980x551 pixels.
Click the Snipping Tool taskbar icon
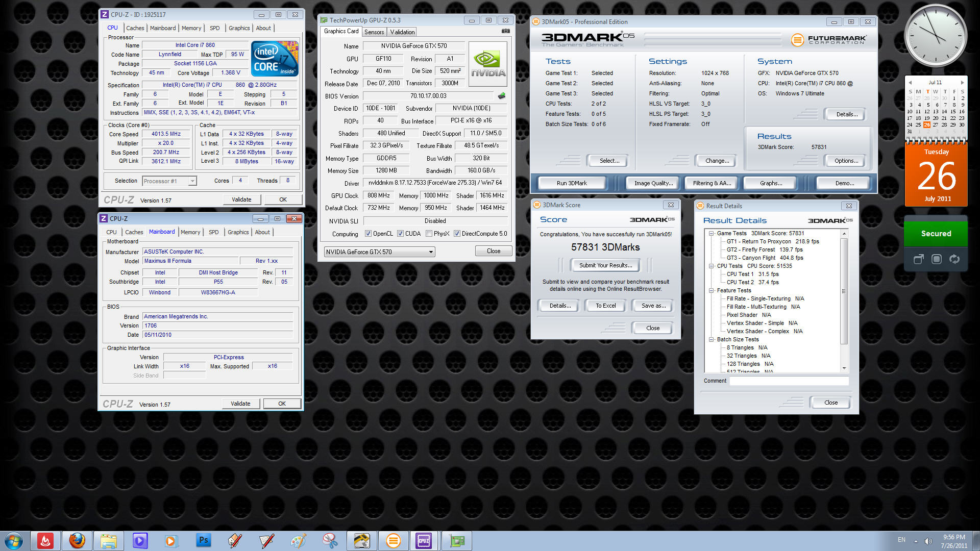pyautogui.click(x=330, y=541)
